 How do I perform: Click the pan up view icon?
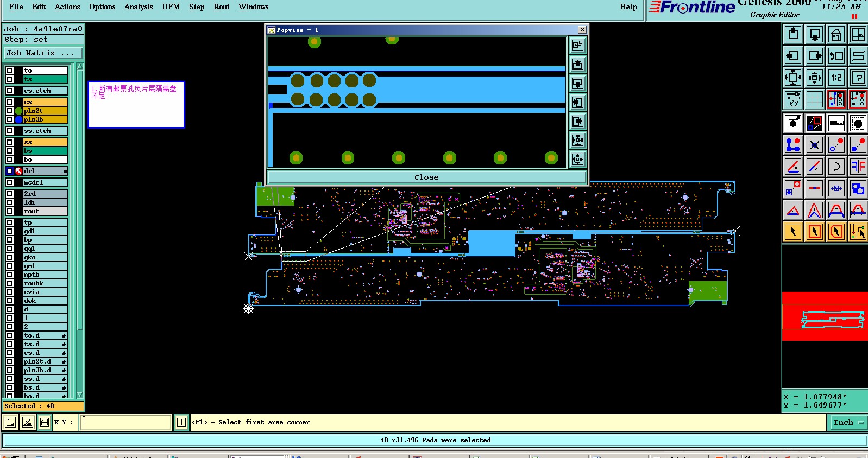coord(793,34)
